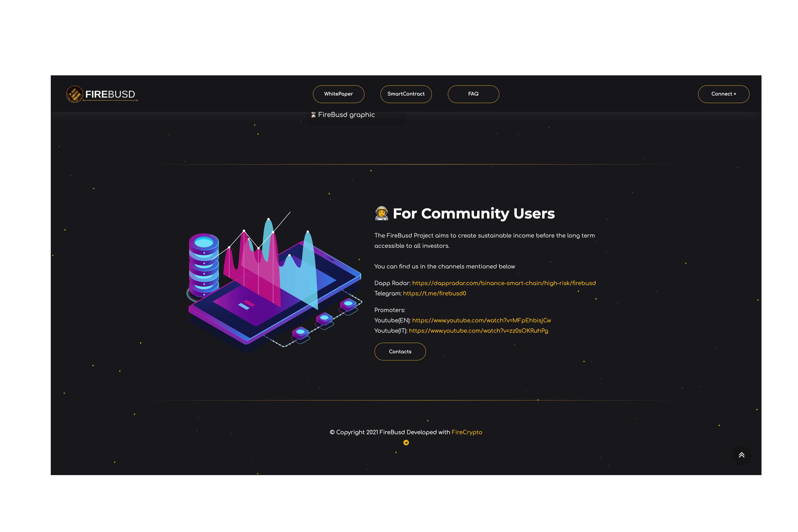
Task: Click the FireBusd graphic label
Action: [x=346, y=115]
